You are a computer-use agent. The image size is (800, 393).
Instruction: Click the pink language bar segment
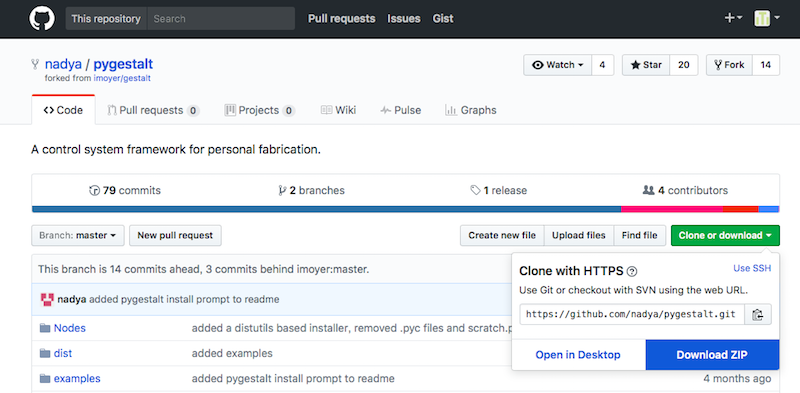(672, 209)
